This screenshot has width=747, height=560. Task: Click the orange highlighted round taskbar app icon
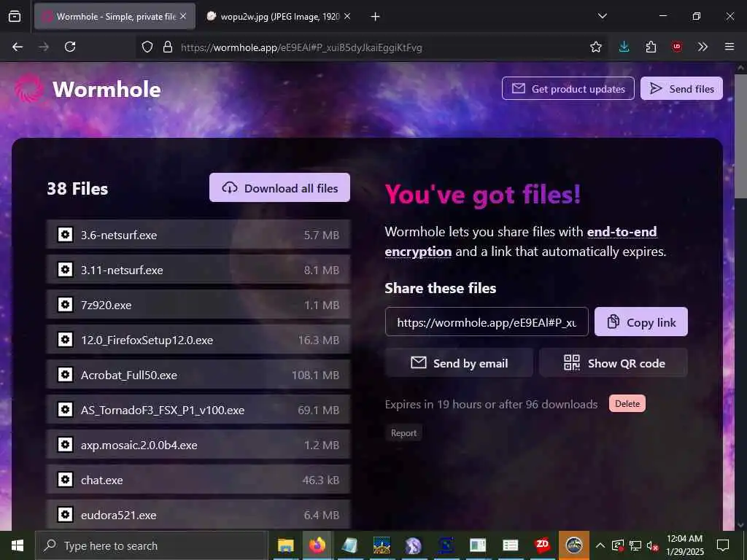574,545
